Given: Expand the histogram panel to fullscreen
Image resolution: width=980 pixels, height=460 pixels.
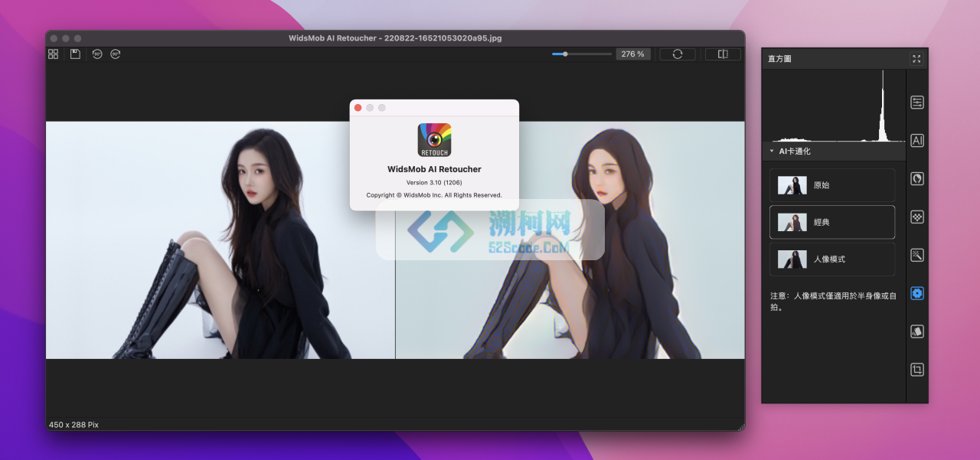Looking at the screenshot, I should pos(916,59).
